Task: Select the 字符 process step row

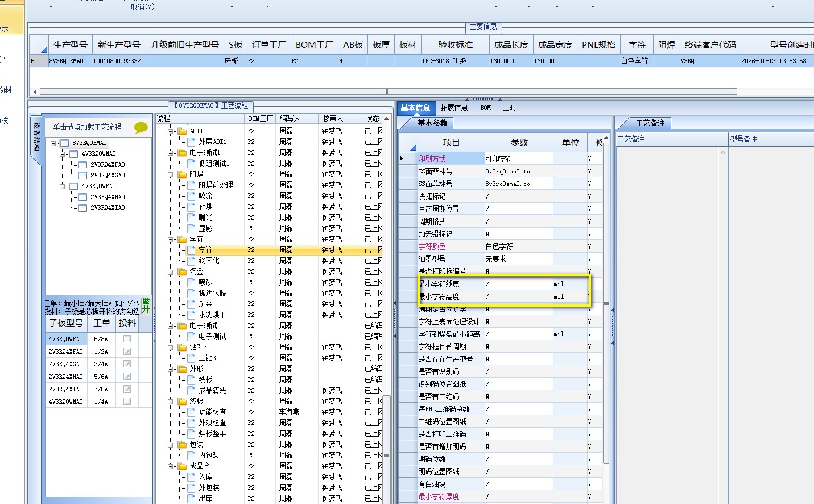Action: [x=283, y=250]
